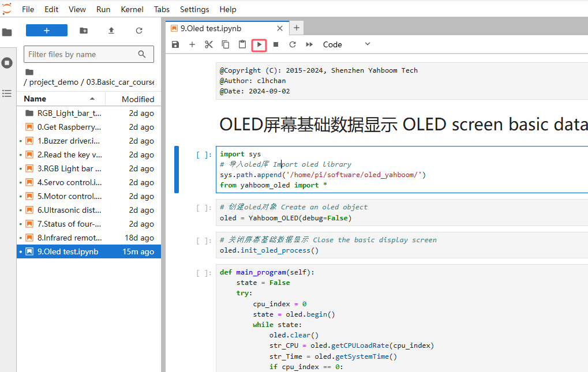Screen dimensions: 588x372
Task: Select 2.Read the key v... notebook
Action: 89,155
